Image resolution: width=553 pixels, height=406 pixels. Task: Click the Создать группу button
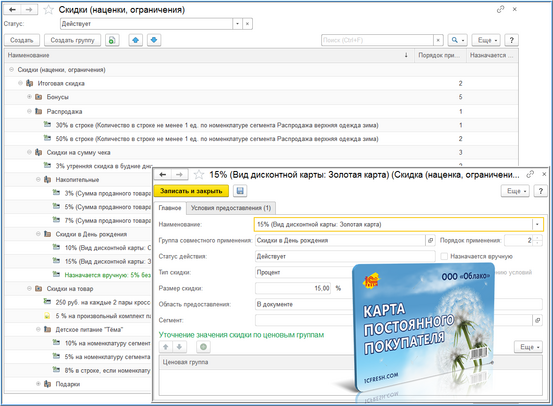[73, 40]
